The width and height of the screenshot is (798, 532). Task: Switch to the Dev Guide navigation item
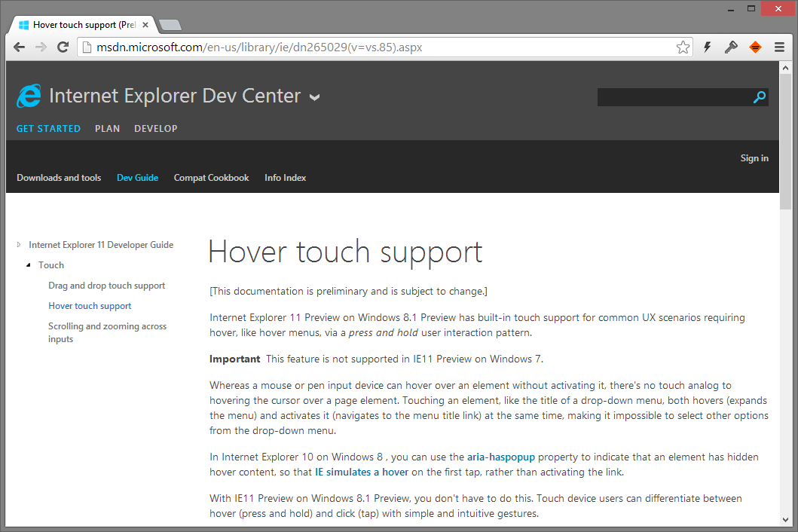pos(137,177)
